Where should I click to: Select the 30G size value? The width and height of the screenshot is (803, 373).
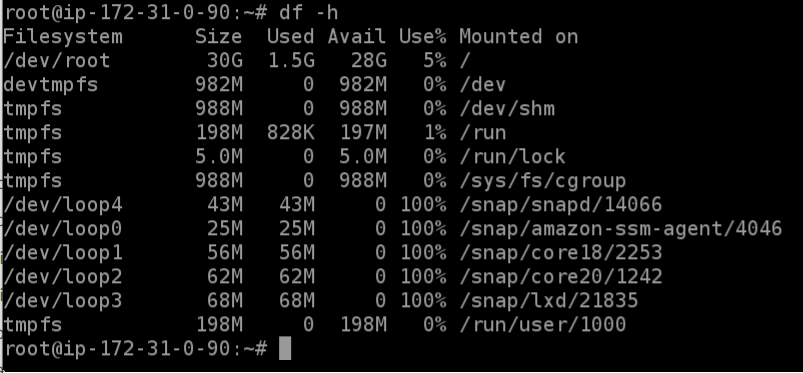click(x=225, y=60)
